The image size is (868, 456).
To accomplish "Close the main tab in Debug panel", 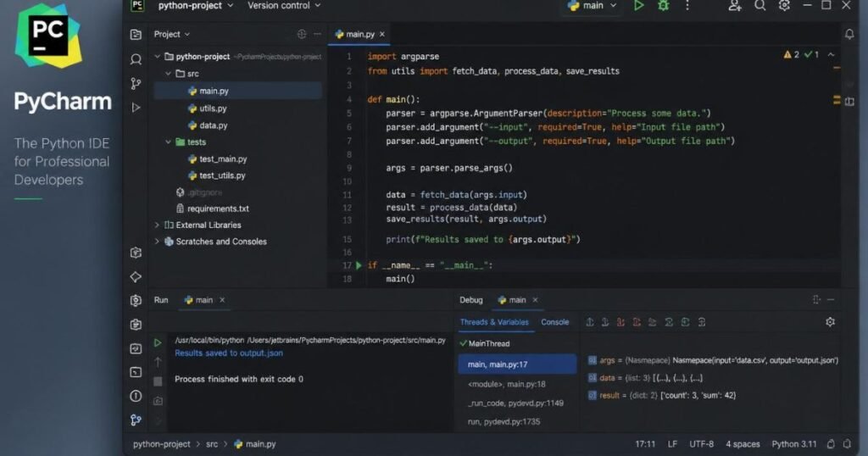I will coord(535,300).
